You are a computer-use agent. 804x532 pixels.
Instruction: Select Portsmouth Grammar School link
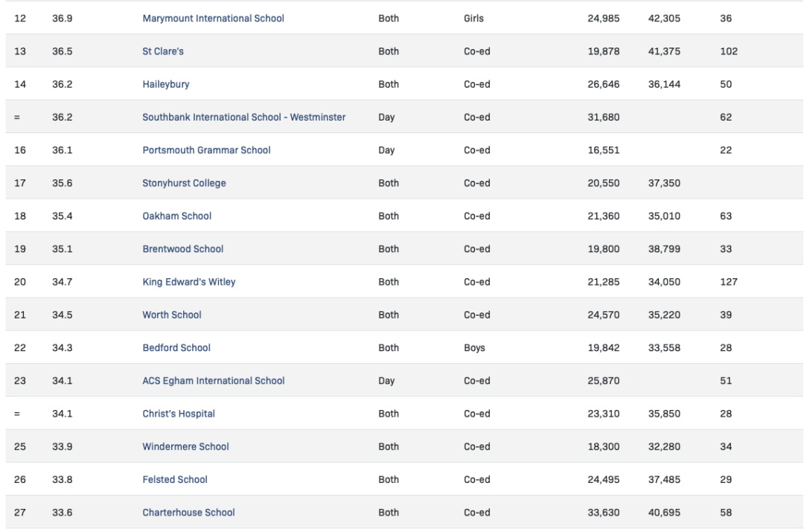click(x=206, y=150)
